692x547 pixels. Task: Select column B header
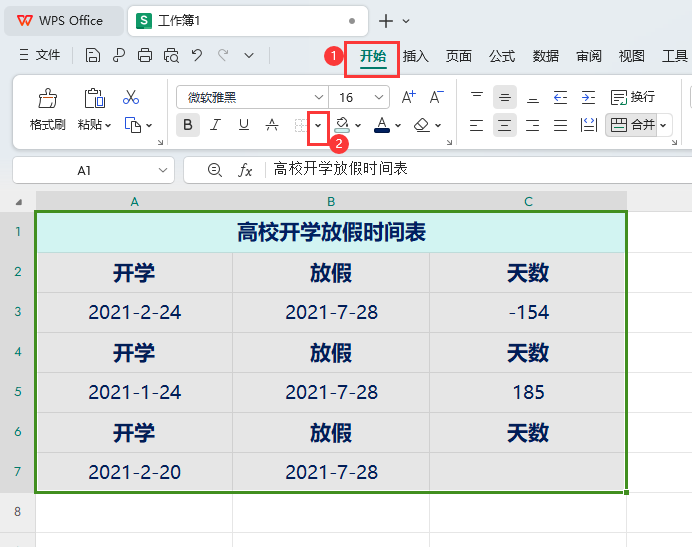(x=331, y=202)
